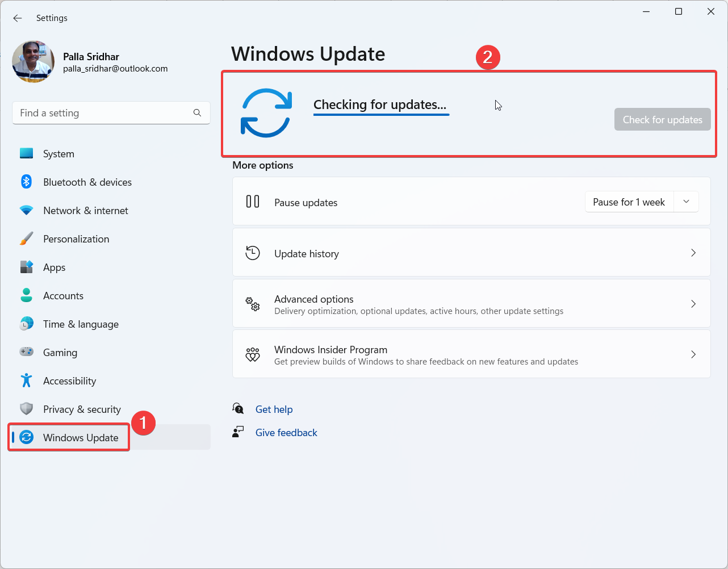Image resolution: width=728 pixels, height=569 pixels.
Task: Open the Personalization brush icon
Action: [26, 239]
